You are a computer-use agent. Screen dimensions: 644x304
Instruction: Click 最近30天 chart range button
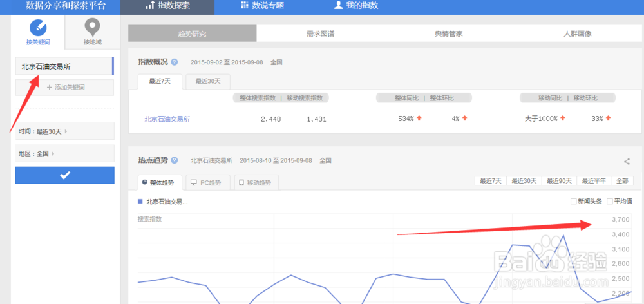[x=524, y=181]
